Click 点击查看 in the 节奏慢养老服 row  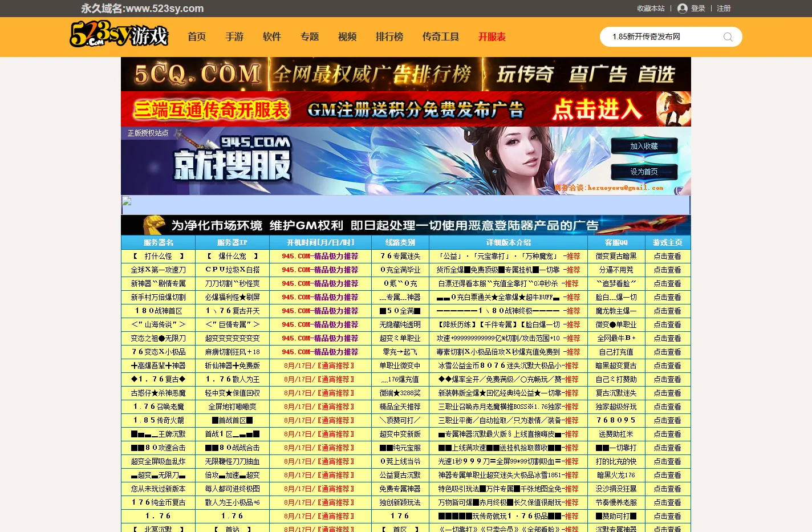click(668, 502)
